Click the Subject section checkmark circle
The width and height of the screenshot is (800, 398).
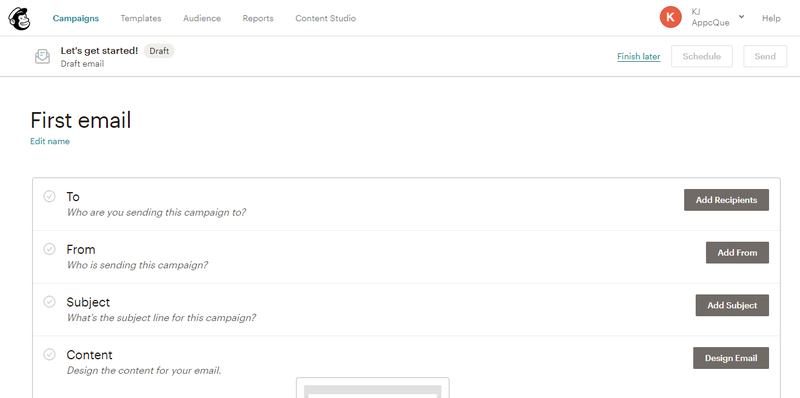(49, 302)
